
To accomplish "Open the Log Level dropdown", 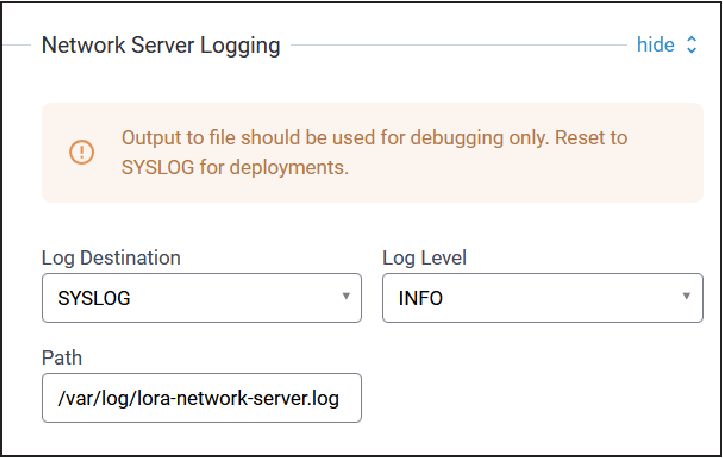I will [x=530, y=298].
